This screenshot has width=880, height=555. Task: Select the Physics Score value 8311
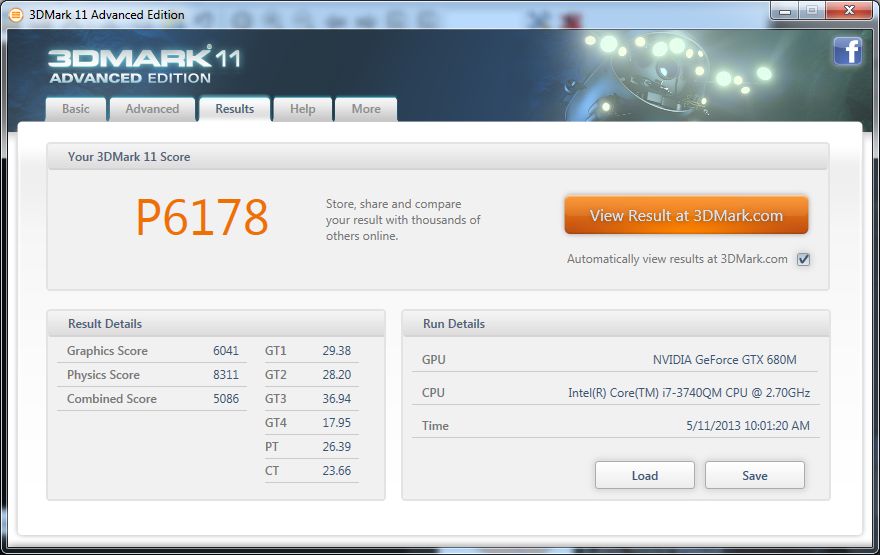coord(226,375)
